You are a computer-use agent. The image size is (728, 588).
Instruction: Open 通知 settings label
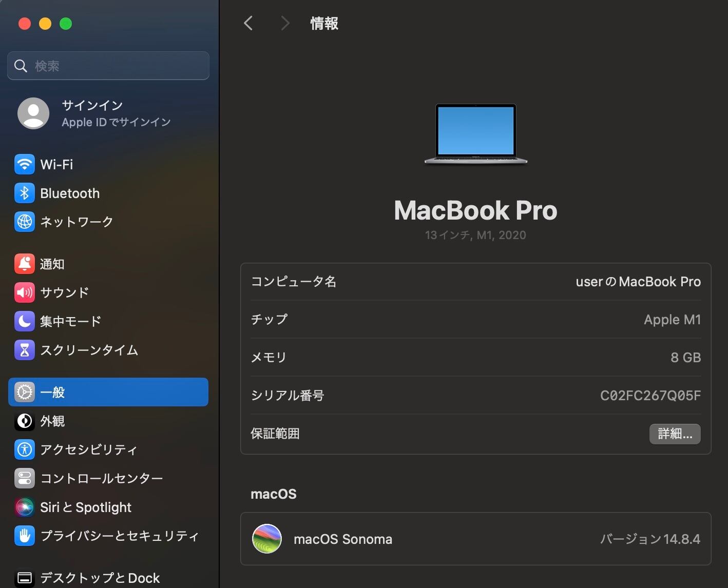[x=52, y=264]
